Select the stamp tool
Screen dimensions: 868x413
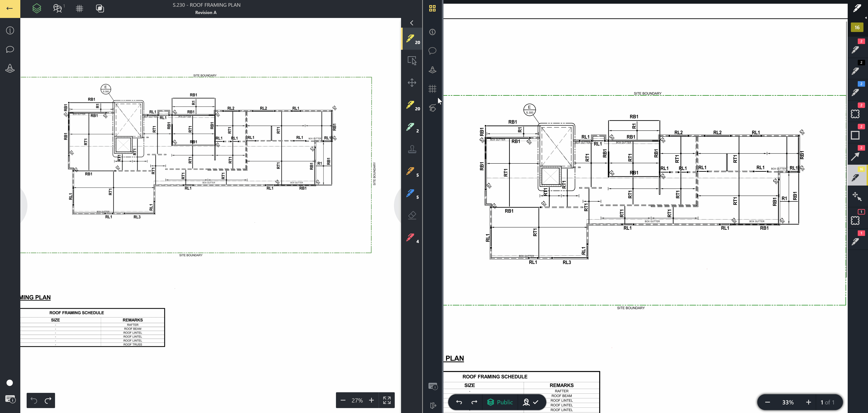412,149
